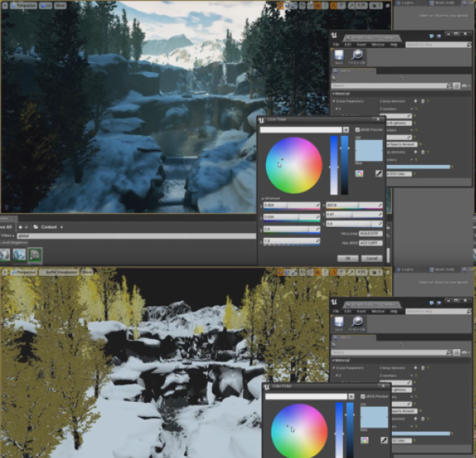Select the rotate gizmo tool in the lit viewport
Screen dimensions: 476x458
tap(288, 5)
